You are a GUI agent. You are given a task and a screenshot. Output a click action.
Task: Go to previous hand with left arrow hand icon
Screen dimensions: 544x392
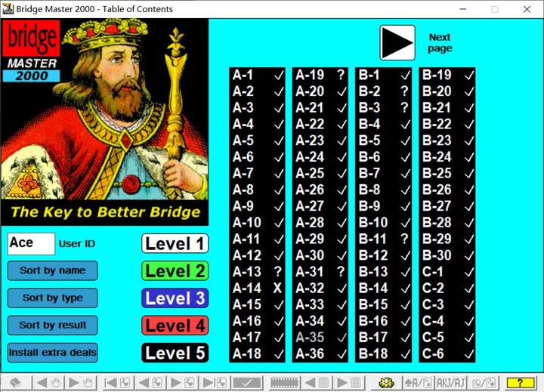[48, 383]
